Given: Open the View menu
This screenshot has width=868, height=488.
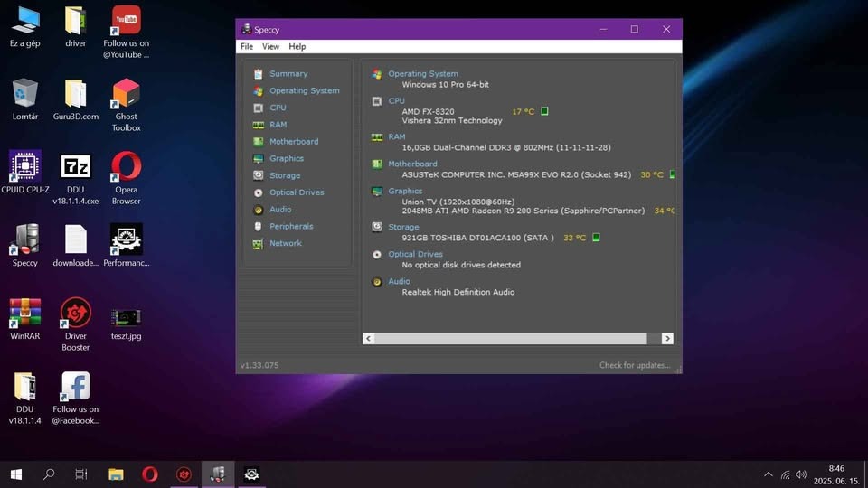Looking at the screenshot, I should coord(270,46).
